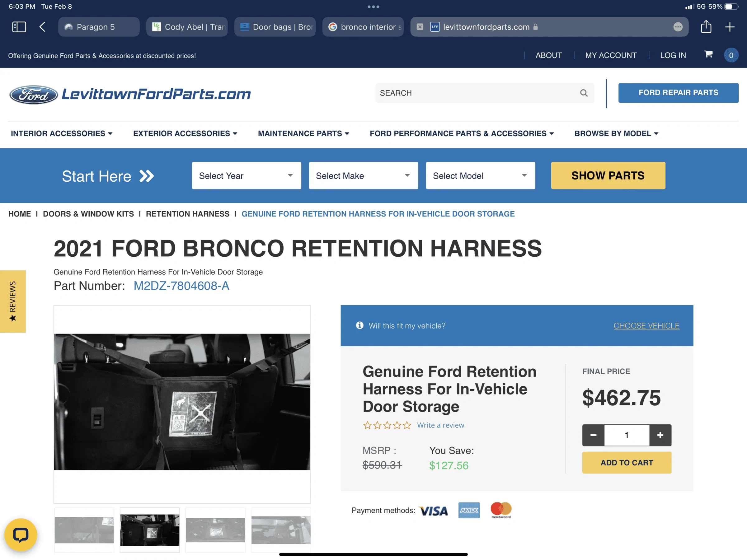
Task: Open the address bar more options icon
Action: (x=678, y=27)
